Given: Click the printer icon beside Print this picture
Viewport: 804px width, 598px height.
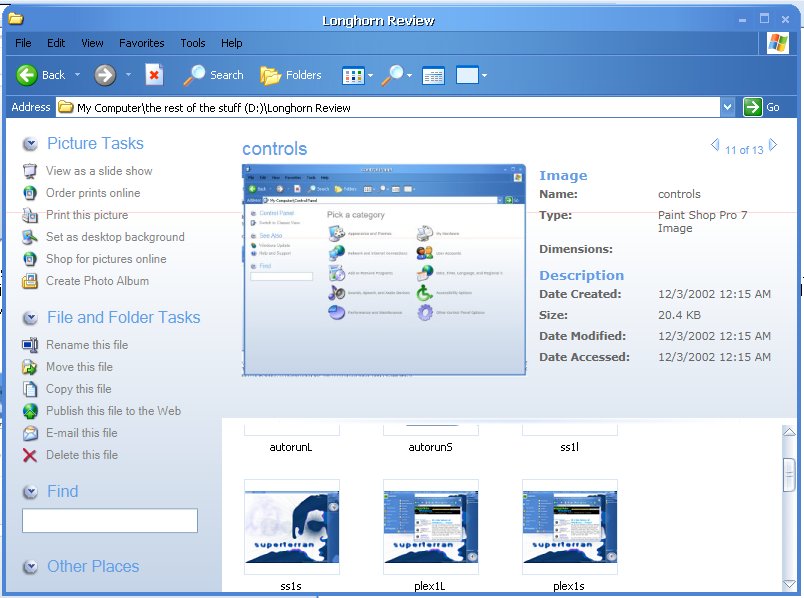Looking at the screenshot, I should [30, 215].
